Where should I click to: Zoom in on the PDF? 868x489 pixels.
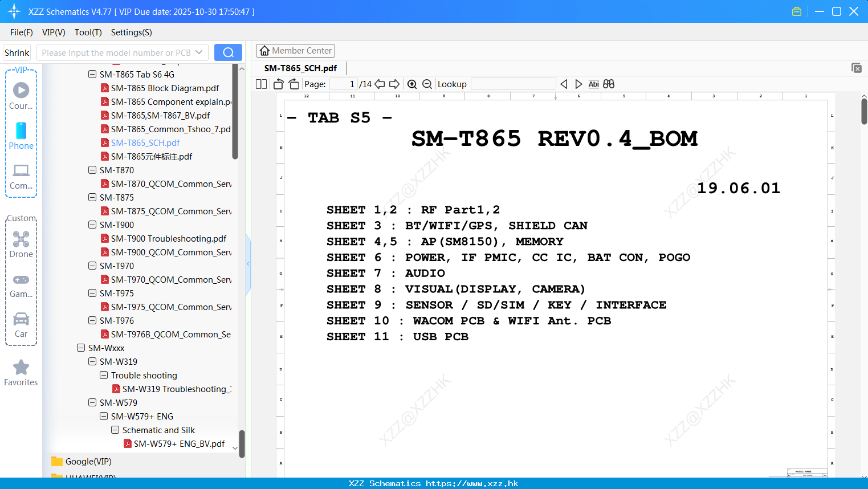[x=412, y=84]
